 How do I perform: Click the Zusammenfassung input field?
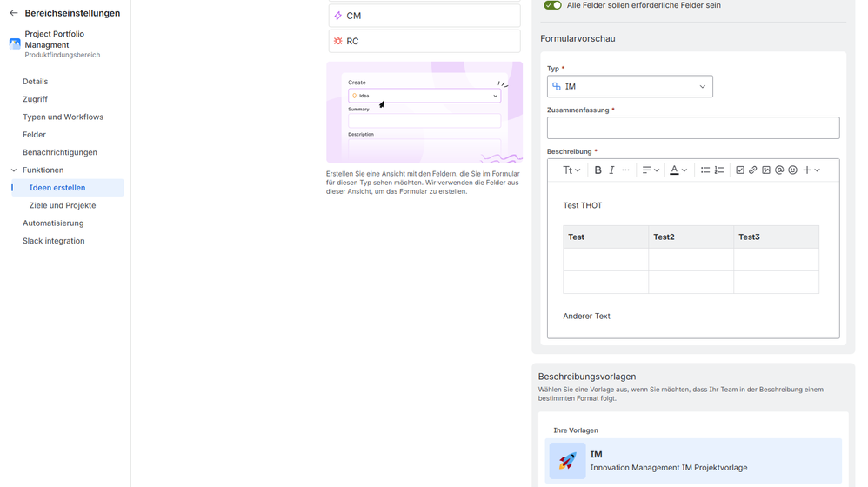(693, 128)
